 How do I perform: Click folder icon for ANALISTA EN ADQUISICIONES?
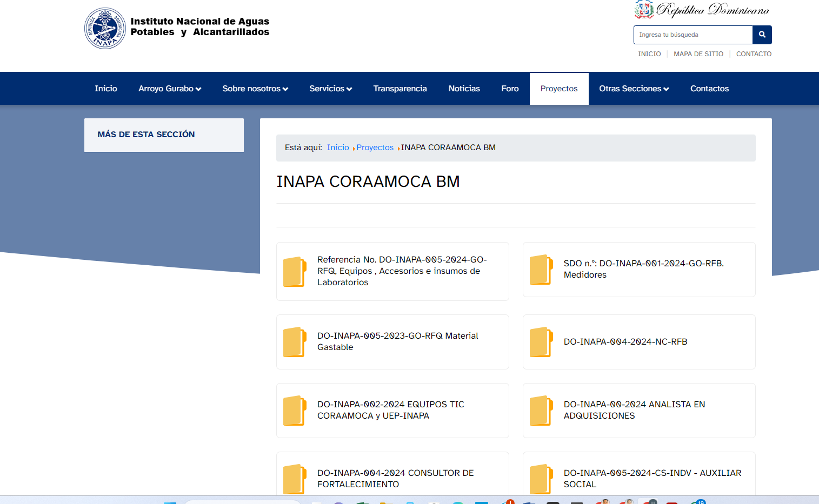(541, 411)
